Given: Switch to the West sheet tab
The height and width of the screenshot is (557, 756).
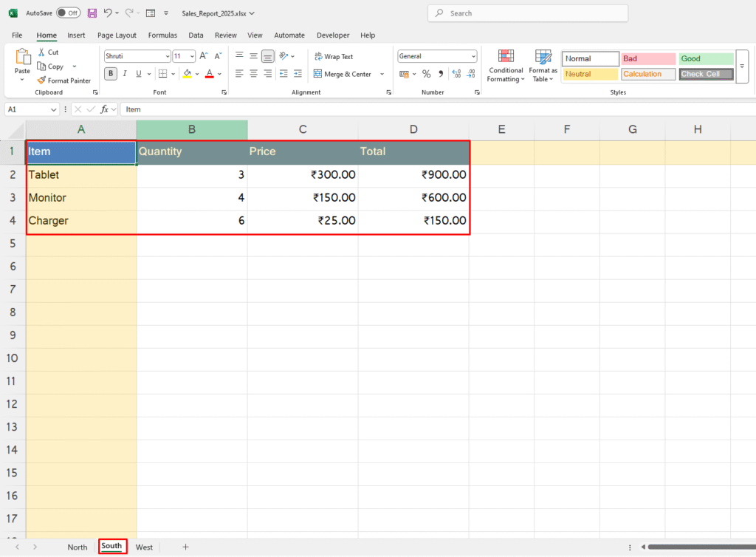Looking at the screenshot, I should [144, 547].
